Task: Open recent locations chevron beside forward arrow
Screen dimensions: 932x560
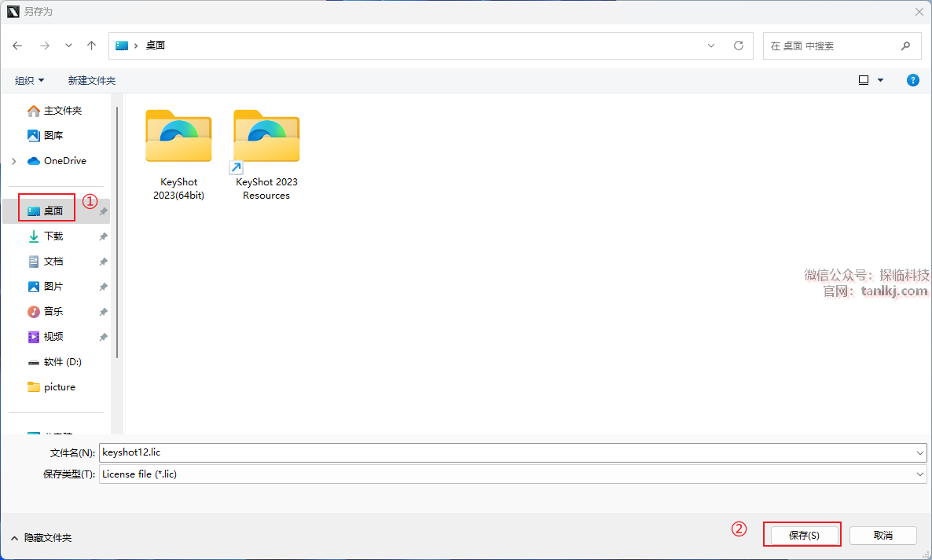Action: pyautogui.click(x=68, y=46)
